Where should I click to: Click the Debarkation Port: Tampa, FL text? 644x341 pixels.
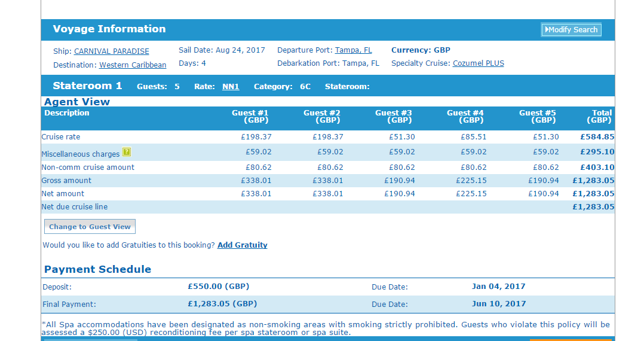point(328,63)
